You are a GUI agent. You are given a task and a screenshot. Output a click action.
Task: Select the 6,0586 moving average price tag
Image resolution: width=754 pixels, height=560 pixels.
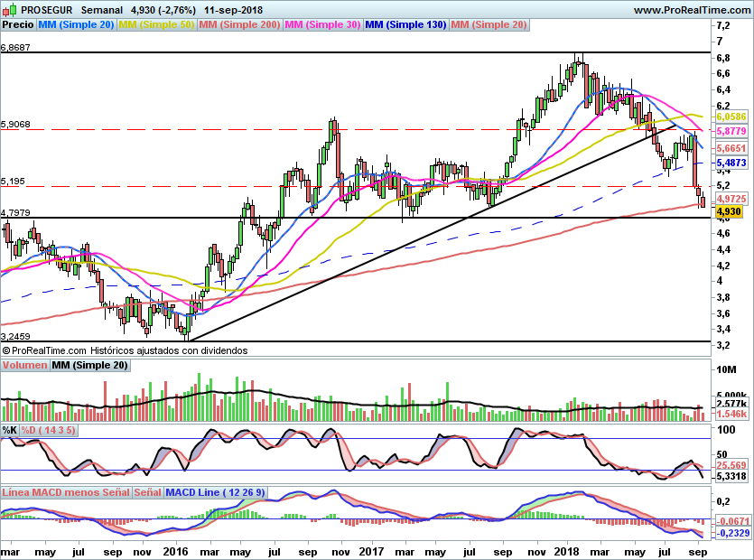730,117
